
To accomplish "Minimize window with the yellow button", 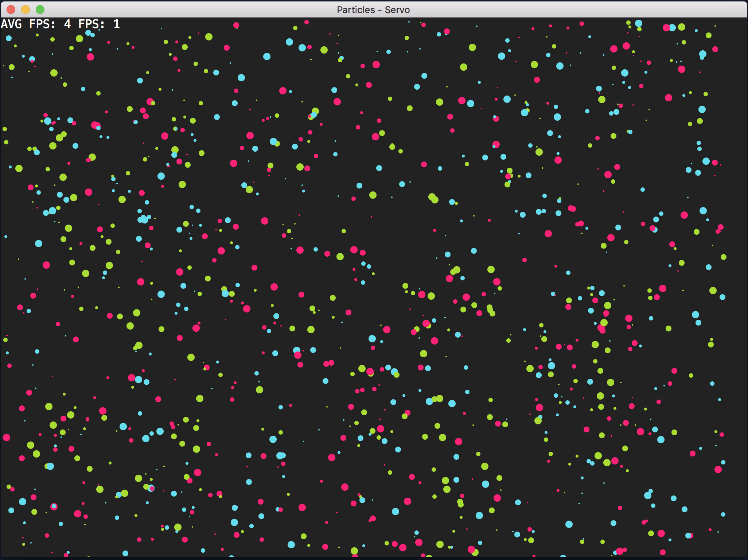I will [x=26, y=9].
